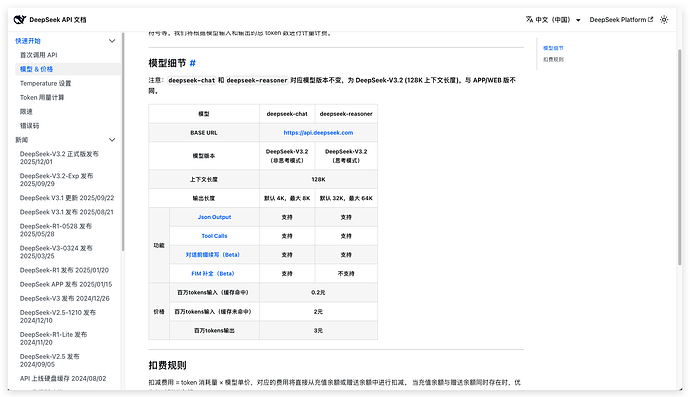Screen dimensions: 690x397
Task: Click the deepseek-reasoner column header
Action: (346, 114)
